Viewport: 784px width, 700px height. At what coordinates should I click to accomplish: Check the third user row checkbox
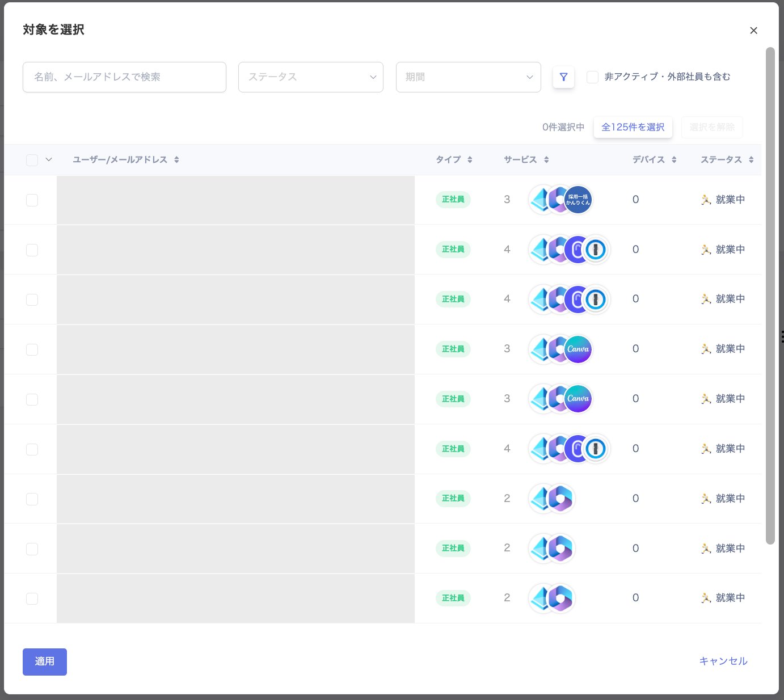click(x=32, y=300)
